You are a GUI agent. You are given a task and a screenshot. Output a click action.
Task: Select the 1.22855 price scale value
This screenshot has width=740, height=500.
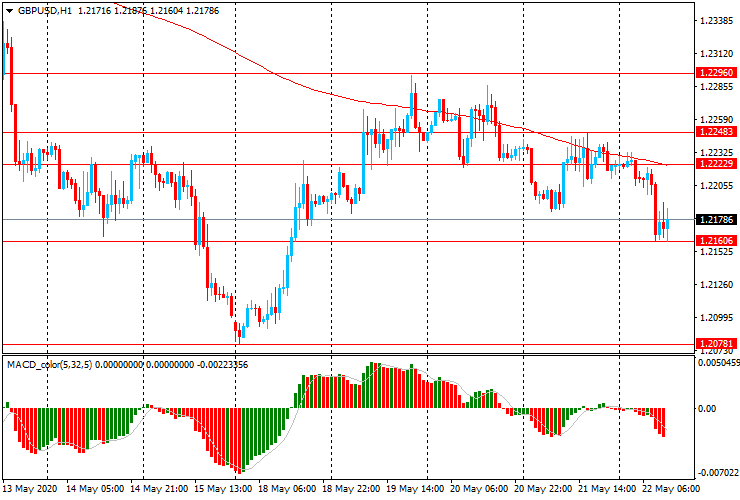click(717, 87)
